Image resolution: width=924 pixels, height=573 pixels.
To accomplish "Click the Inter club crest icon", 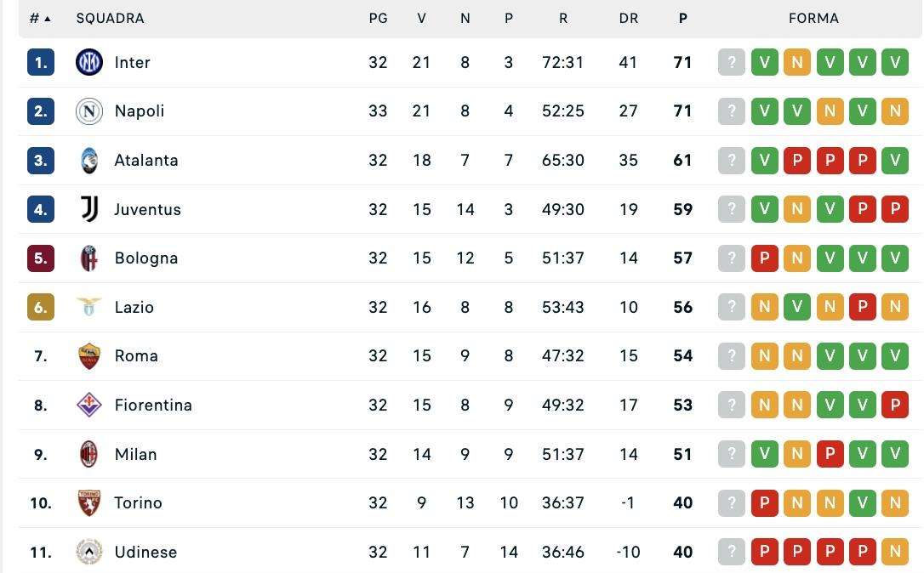I will click(89, 62).
